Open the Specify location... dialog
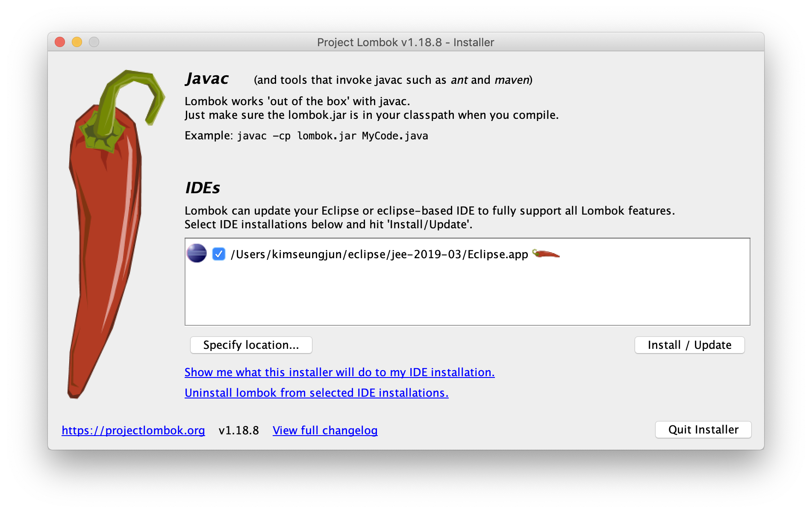Image resolution: width=812 pixels, height=513 pixels. pyautogui.click(x=251, y=345)
